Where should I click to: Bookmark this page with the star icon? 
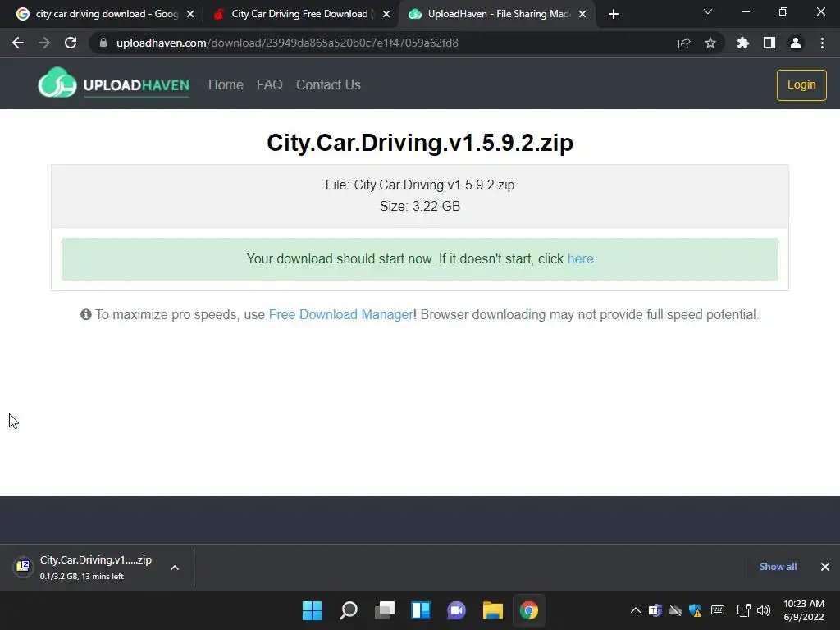[710, 43]
